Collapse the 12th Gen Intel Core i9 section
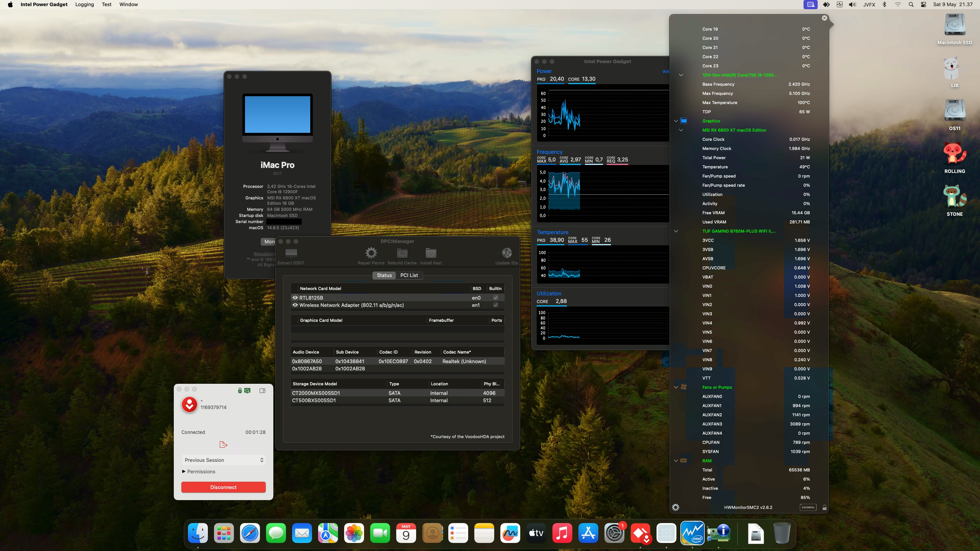 point(681,75)
